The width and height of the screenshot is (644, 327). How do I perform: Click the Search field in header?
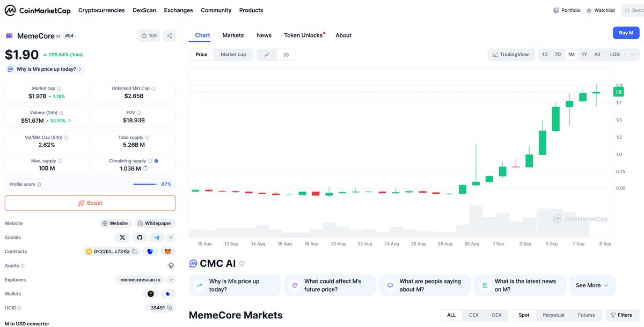click(633, 10)
